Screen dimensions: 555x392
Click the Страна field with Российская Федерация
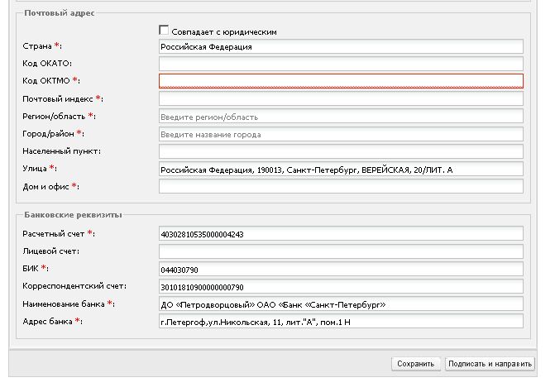pos(341,46)
